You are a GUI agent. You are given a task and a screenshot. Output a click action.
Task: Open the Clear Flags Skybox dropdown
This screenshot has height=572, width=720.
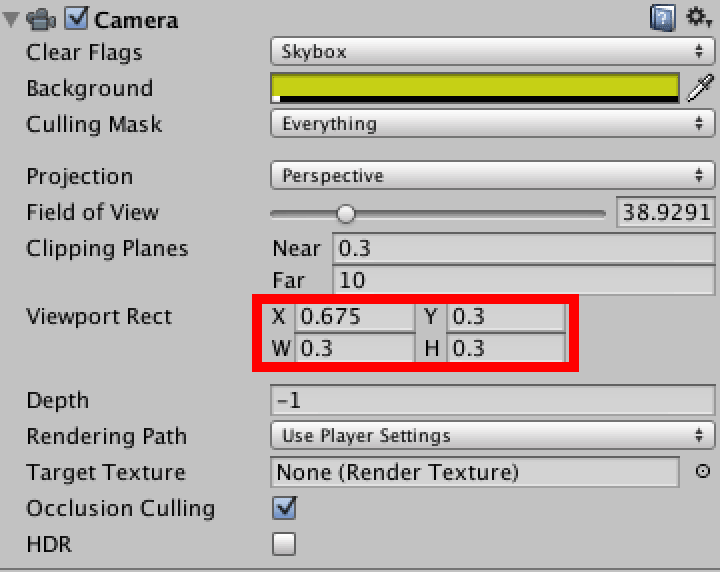(492, 51)
